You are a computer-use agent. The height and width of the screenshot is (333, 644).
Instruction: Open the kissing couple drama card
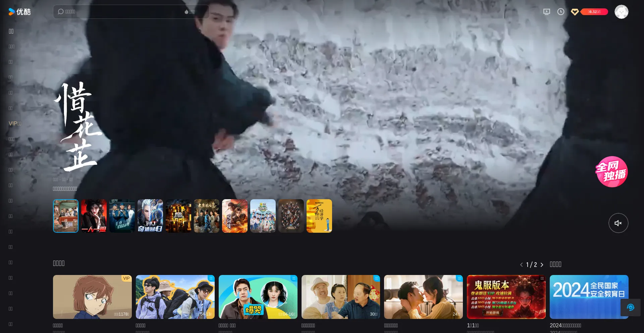[423, 297]
